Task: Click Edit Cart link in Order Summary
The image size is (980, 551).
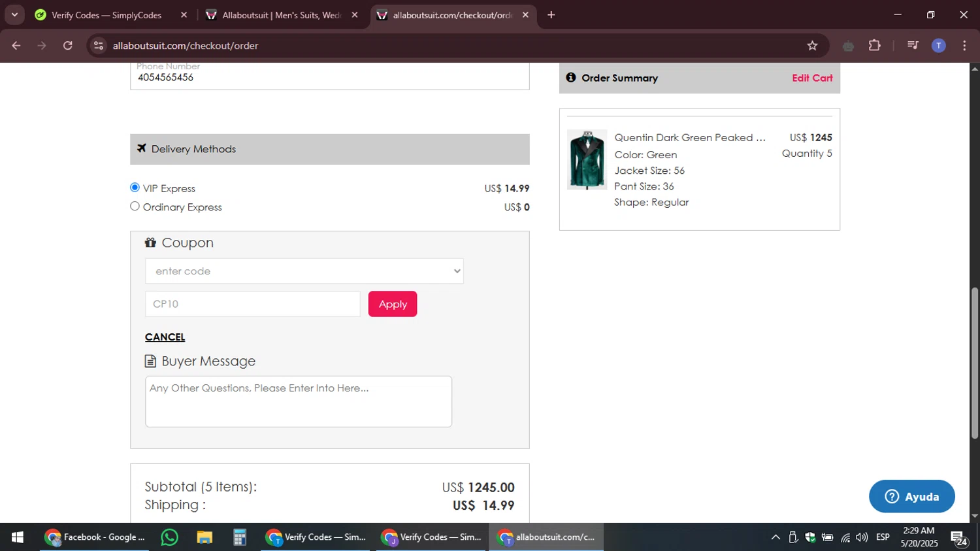Action: tap(812, 78)
